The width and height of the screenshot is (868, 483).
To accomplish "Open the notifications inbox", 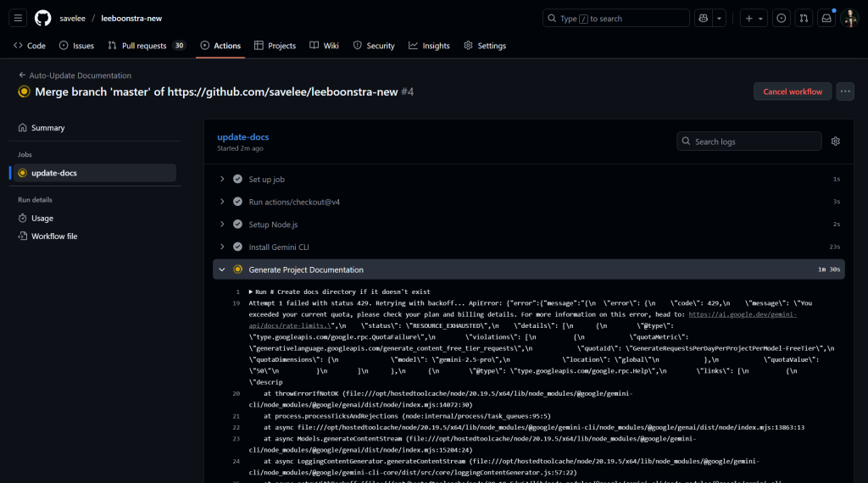I will pos(826,19).
